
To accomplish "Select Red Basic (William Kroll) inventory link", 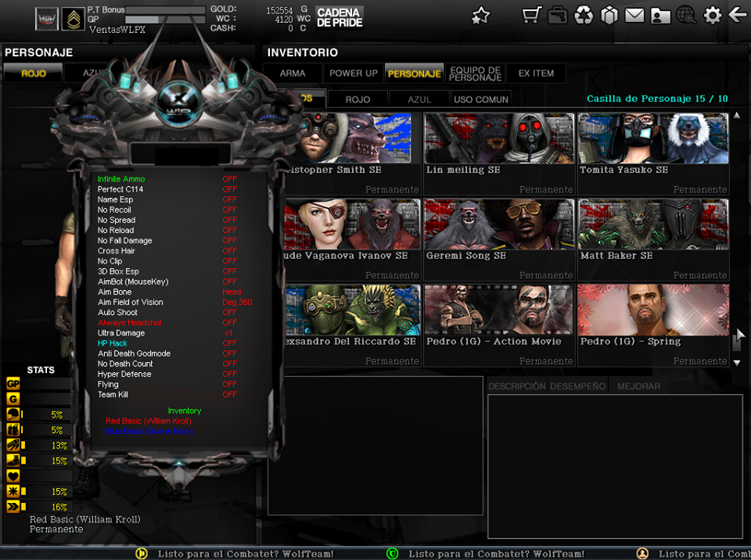I will click(x=148, y=421).
